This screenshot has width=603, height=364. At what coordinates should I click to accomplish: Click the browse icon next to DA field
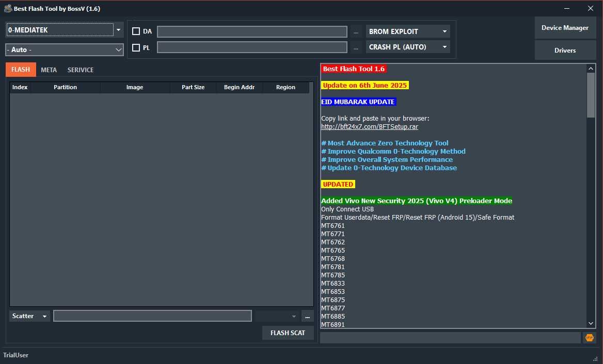[356, 31]
